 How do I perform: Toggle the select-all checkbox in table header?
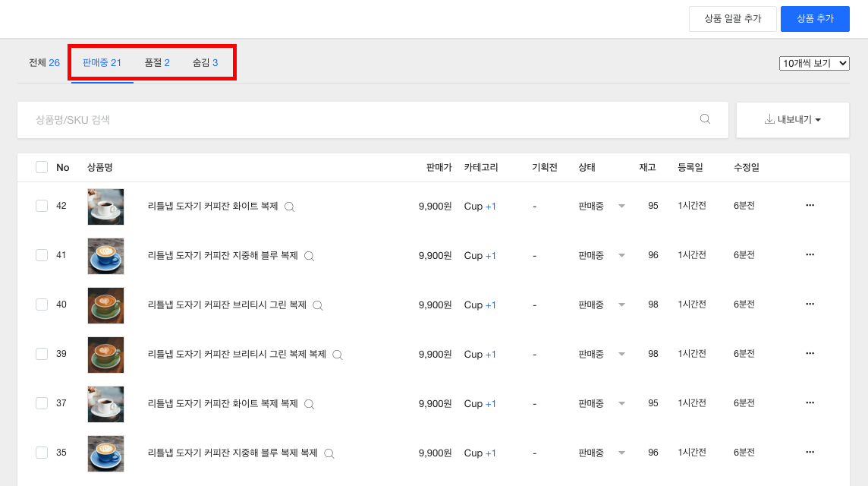(x=42, y=167)
